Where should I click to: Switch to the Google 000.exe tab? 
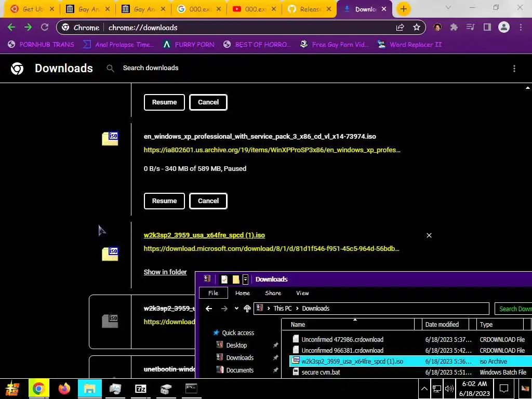(x=199, y=9)
